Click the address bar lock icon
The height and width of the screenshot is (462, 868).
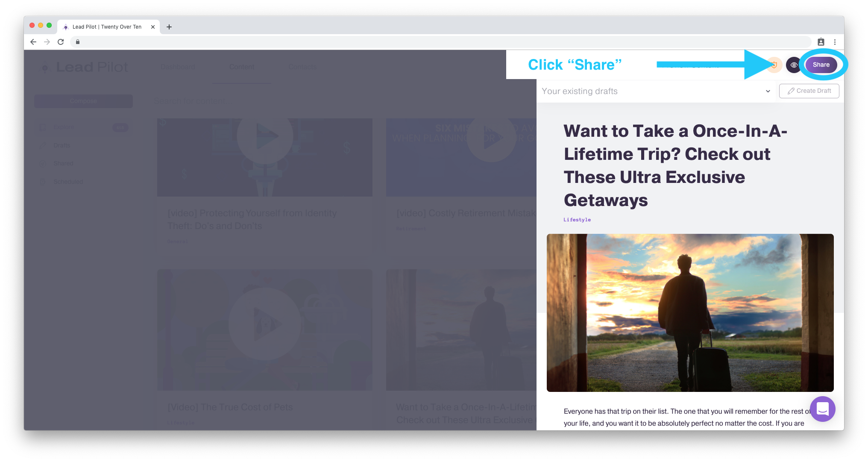tap(78, 42)
